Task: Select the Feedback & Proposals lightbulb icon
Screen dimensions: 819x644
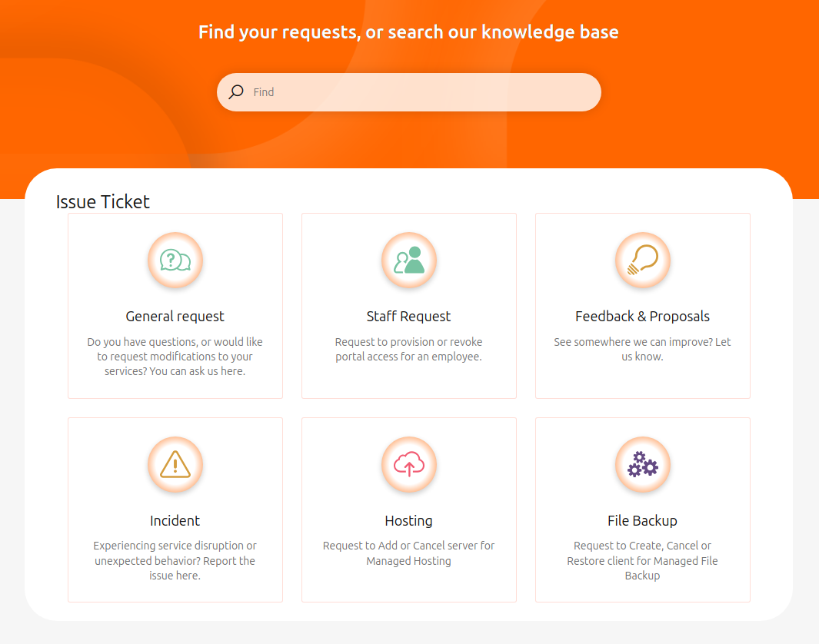Action: [643, 261]
